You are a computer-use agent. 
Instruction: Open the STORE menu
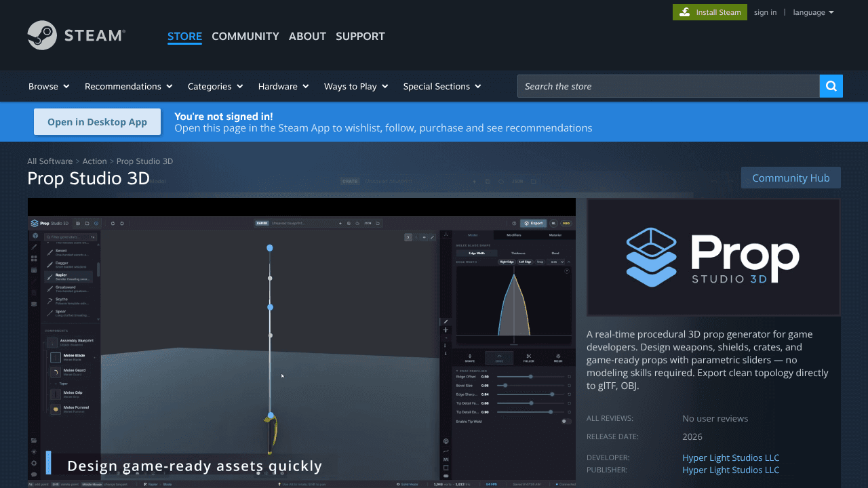[x=185, y=36]
